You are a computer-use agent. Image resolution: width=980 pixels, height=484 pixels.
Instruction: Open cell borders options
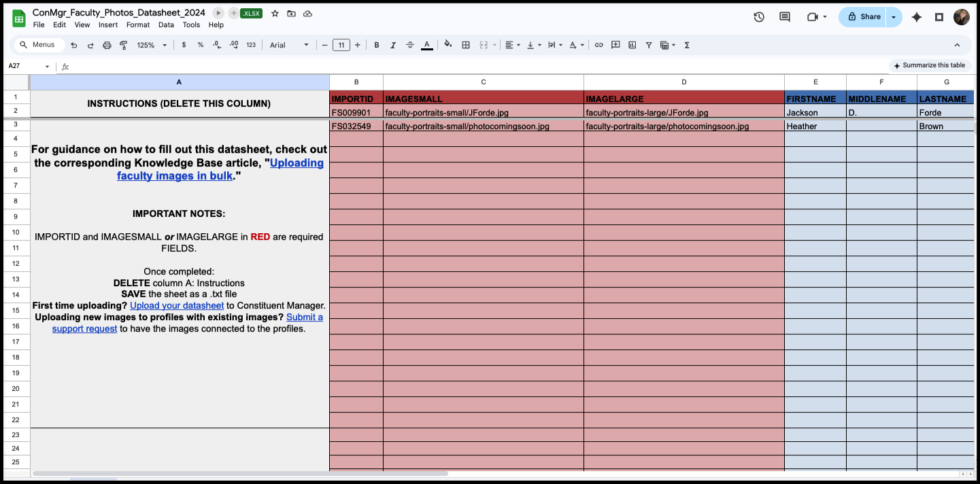click(x=466, y=45)
